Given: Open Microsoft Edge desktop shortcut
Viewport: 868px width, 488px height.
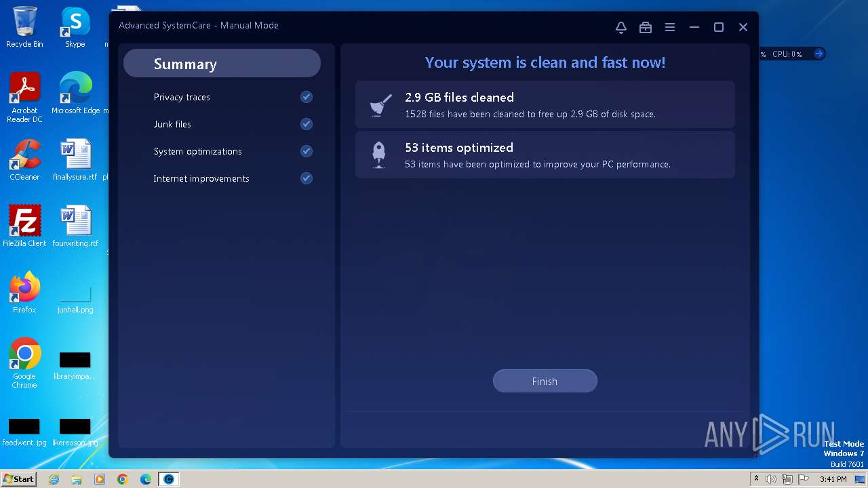Looking at the screenshot, I should pos(75,94).
